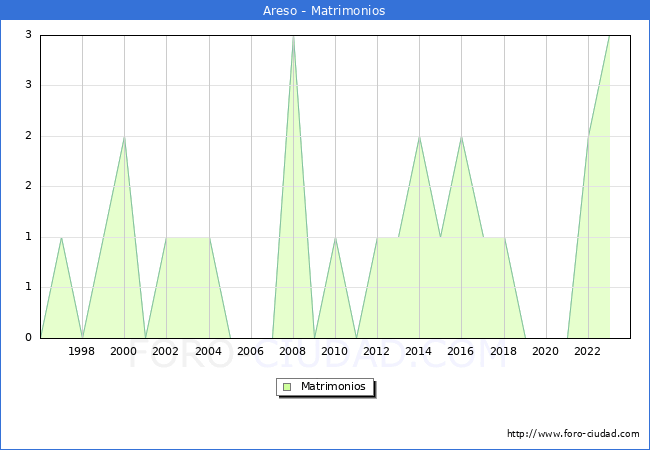
Task: Click the 2022 x-axis year label
Action: (587, 351)
